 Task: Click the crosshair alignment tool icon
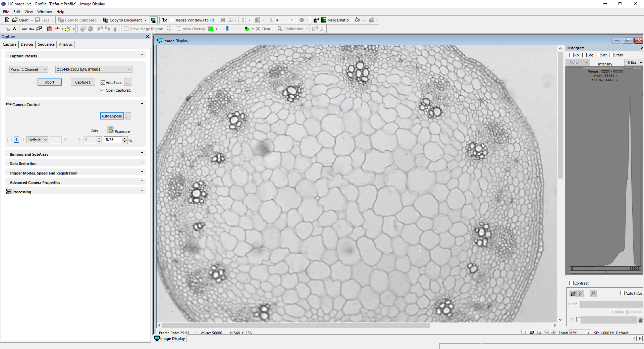(x=57, y=29)
